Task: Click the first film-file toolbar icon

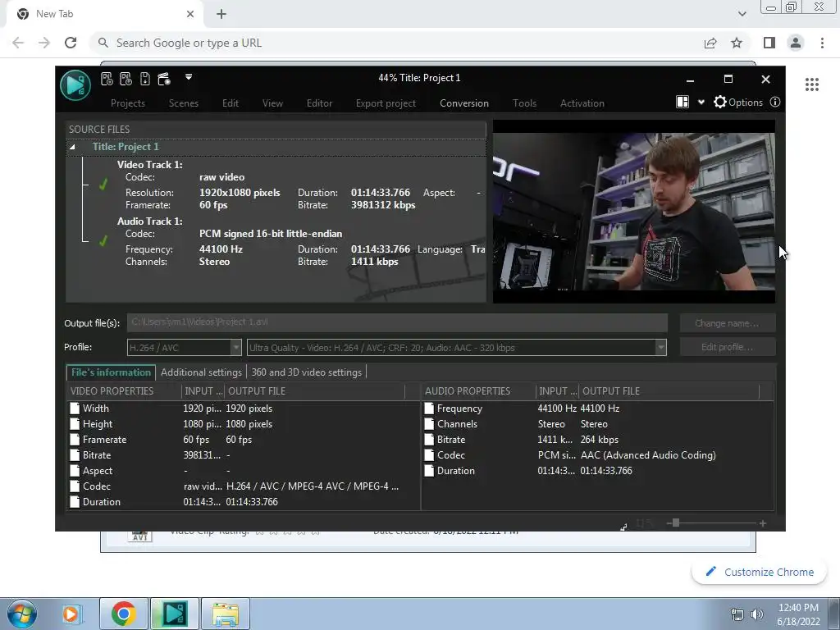Action: 107,80
